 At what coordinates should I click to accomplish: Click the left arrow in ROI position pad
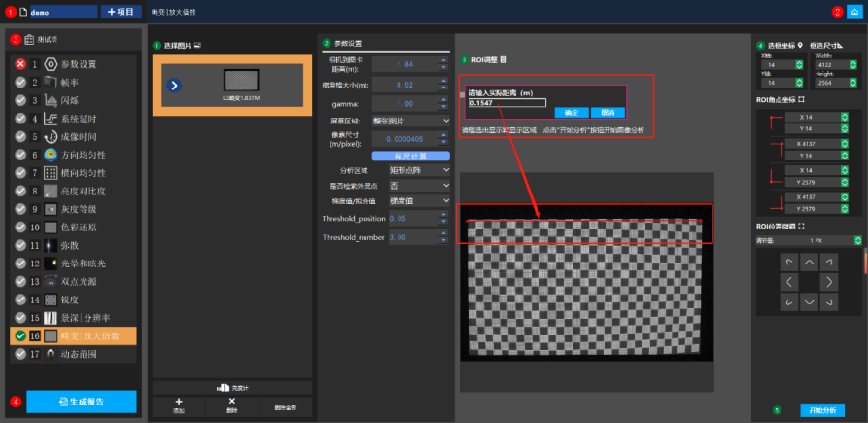(x=787, y=283)
